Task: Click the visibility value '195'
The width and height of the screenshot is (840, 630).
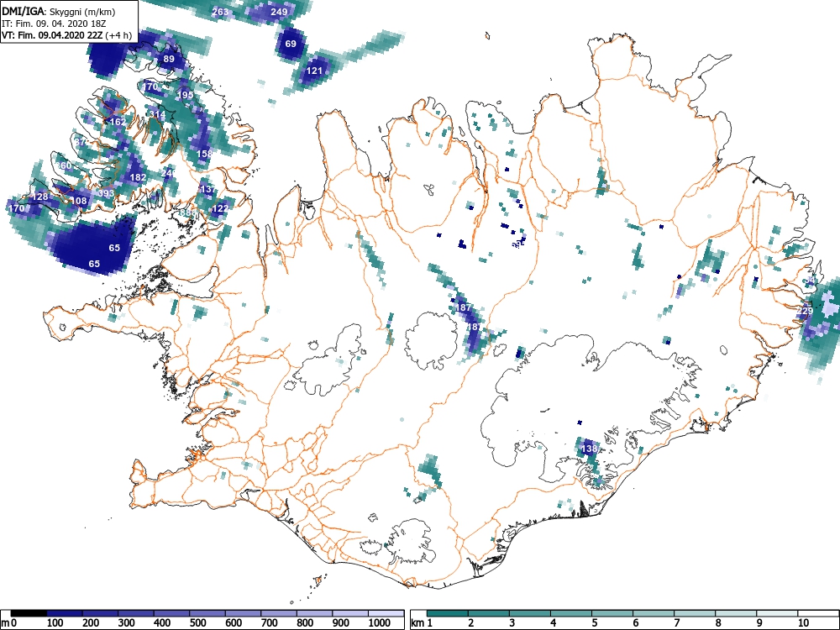Action: click(x=185, y=95)
